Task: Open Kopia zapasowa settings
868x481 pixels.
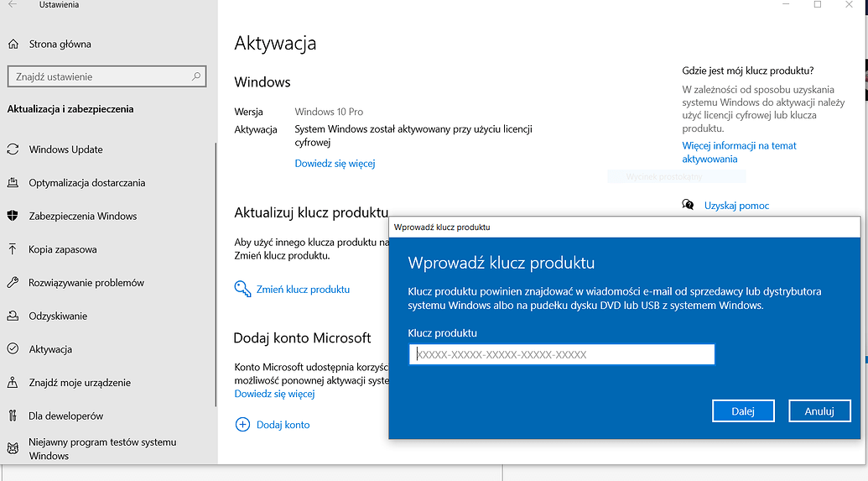Action: click(x=63, y=248)
